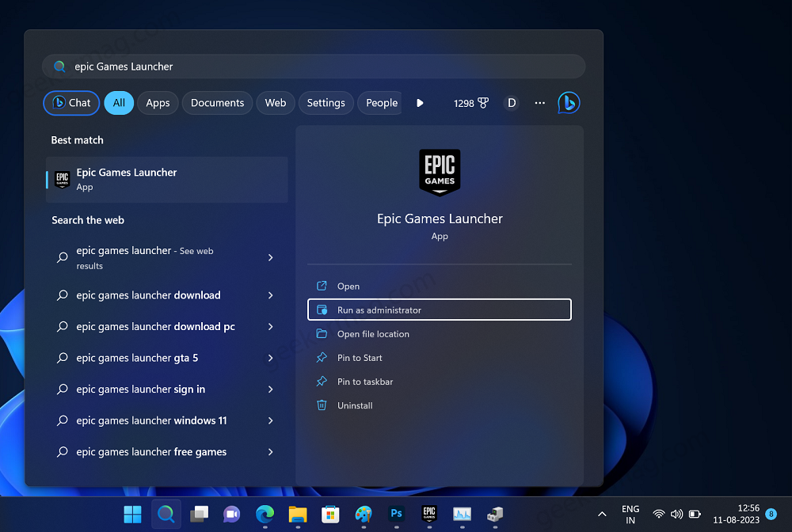Expand 'epic games launcher sign in' arrow
The image size is (792, 532).
click(271, 389)
